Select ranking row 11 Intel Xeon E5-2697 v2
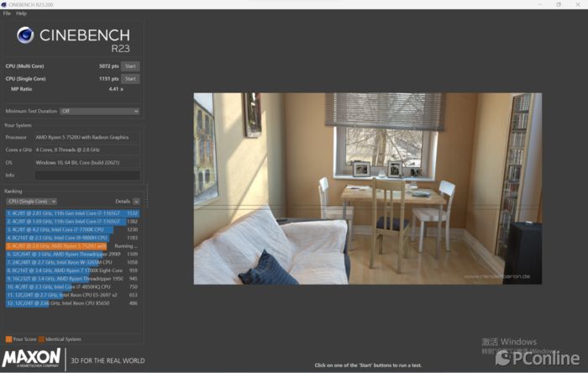This screenshot has height=373, width=588. [x=72, y=295]
